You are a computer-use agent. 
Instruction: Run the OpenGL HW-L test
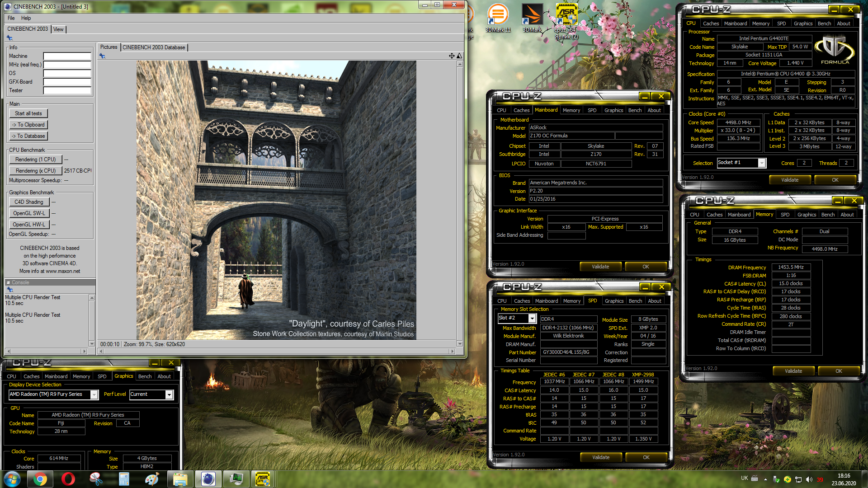29,225
